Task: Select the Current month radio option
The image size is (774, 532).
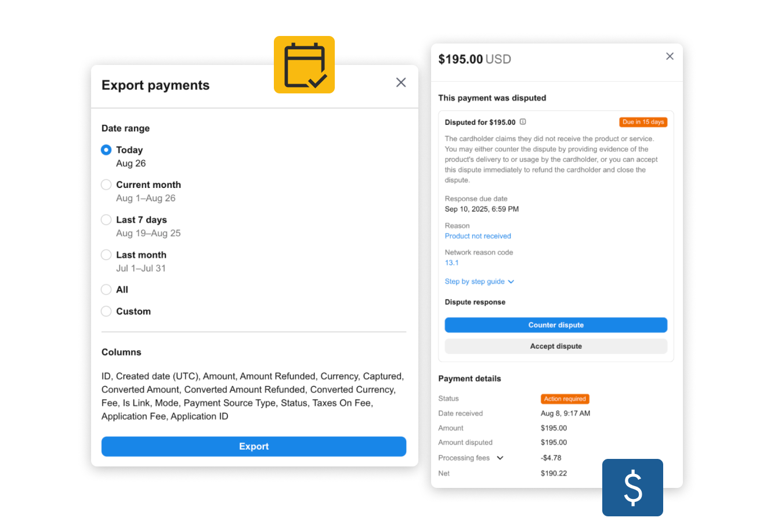Action: coord(106,184)
